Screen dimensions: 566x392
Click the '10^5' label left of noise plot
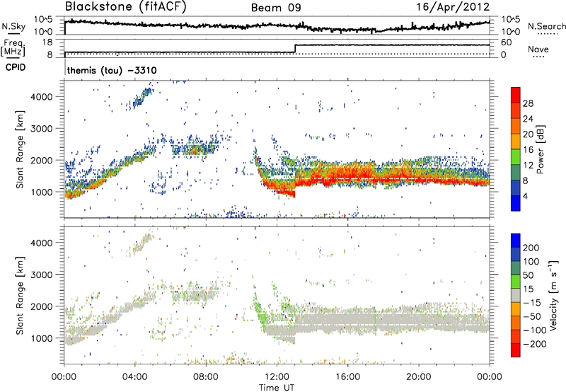(x=44, y=19)
